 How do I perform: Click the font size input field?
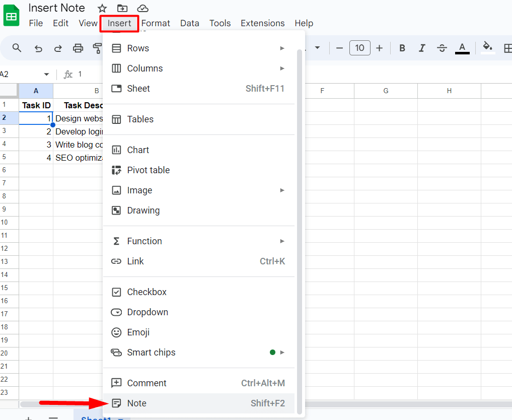360,48
